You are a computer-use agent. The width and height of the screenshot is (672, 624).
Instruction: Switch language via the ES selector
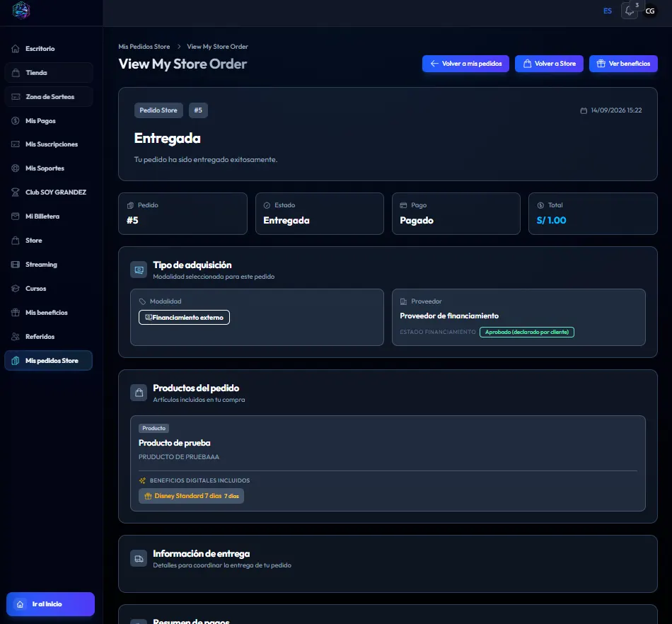click(x=608, y=11)
